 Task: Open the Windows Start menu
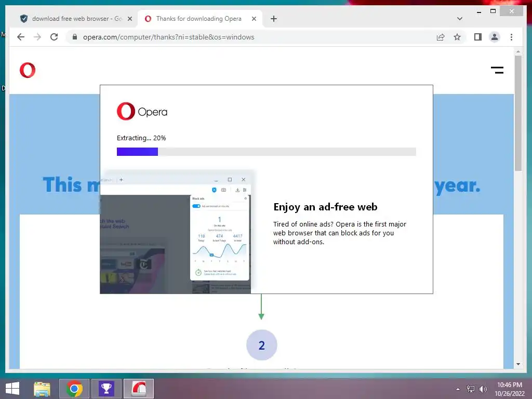(x=12, y=389)
